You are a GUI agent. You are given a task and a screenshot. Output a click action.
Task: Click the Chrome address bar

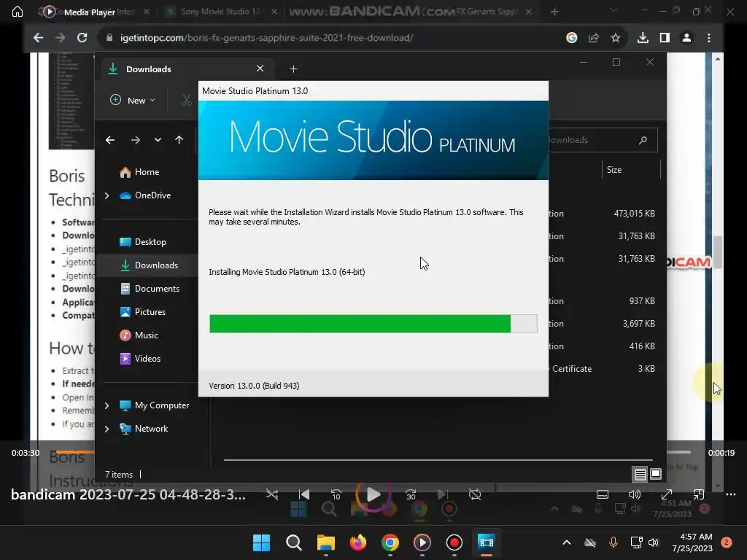click(333, 38)
